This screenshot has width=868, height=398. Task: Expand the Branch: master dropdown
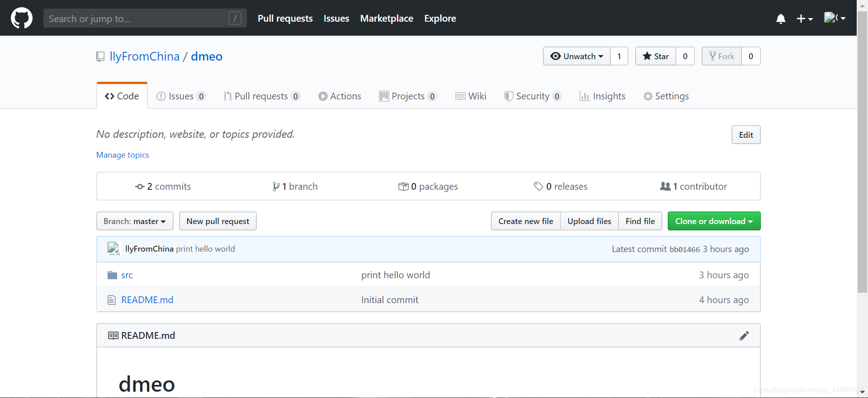click(135, 221)
